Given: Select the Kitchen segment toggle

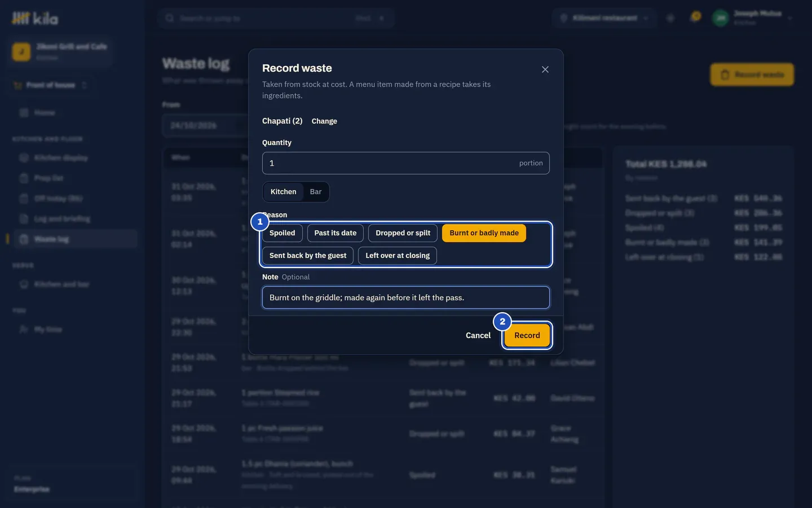Looking at the screenshot, I should [x=283, y=192].
